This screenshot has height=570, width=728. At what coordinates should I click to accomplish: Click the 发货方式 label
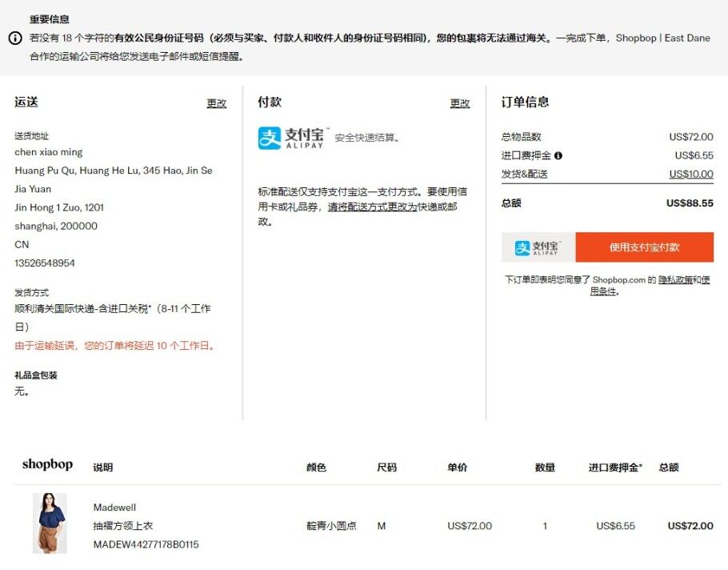click(x=31, y=293)
